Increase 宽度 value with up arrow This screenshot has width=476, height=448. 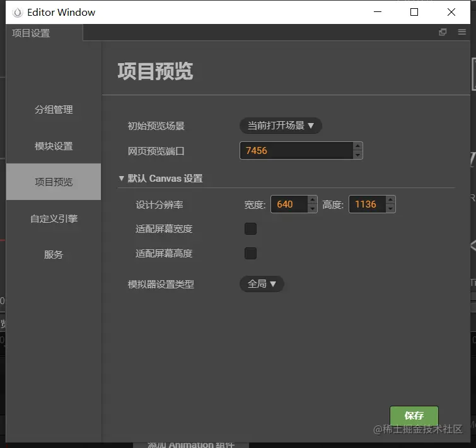pyautogui.click(x=312, y=200)
